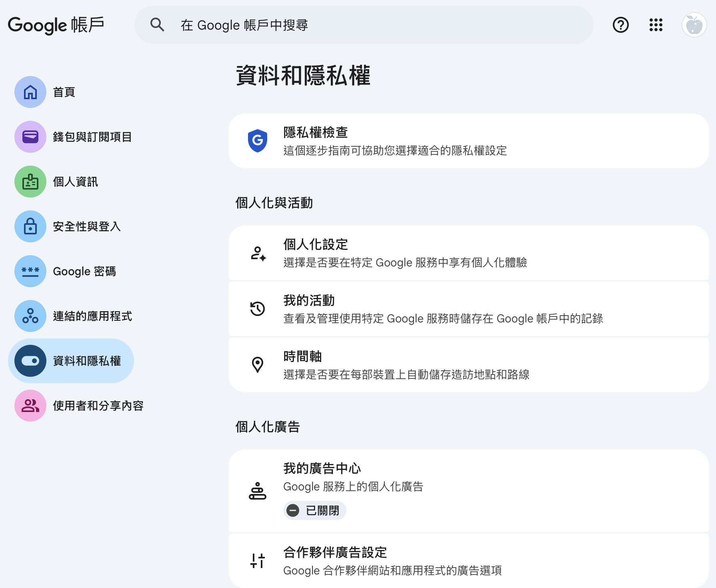This screenshot has height=588, width=716.
Task: Open 安全性與登入 in the sidebar
Action: [87, 226]
